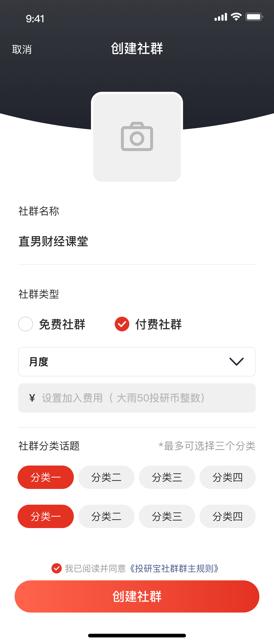Select 分类三 in the first category row

coord(167,477)
